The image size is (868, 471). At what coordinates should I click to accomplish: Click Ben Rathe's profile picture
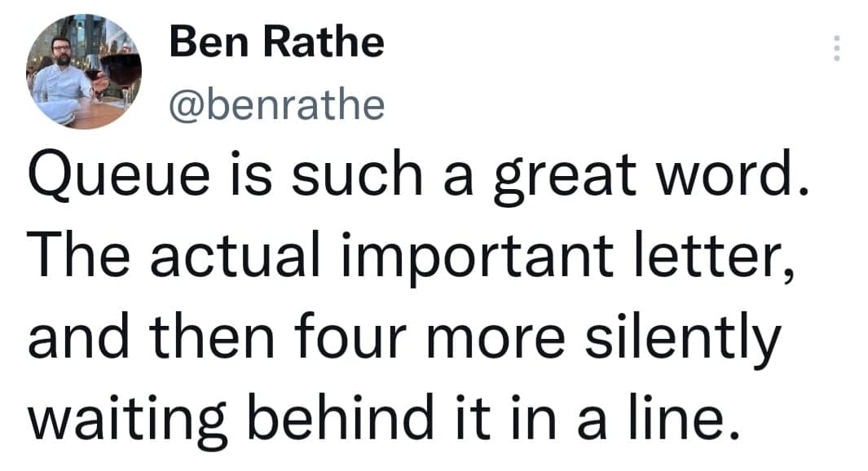click(x=84, y=71)
